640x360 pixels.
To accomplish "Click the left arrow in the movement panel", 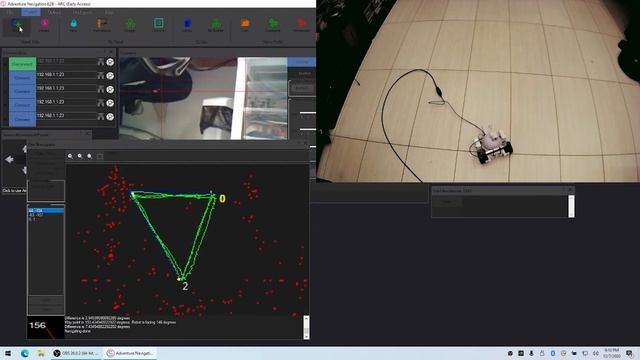I will point(9,160).
